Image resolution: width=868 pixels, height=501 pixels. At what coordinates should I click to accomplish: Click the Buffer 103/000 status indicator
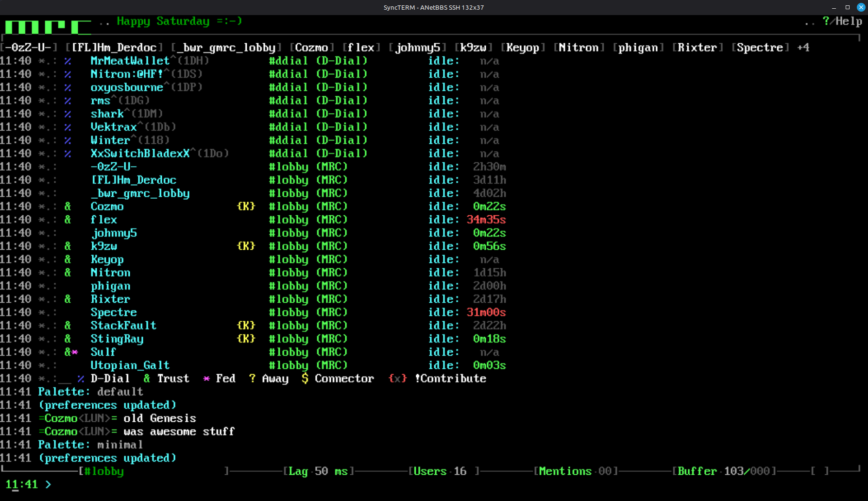pyautogui.click(x=724, y=471)
